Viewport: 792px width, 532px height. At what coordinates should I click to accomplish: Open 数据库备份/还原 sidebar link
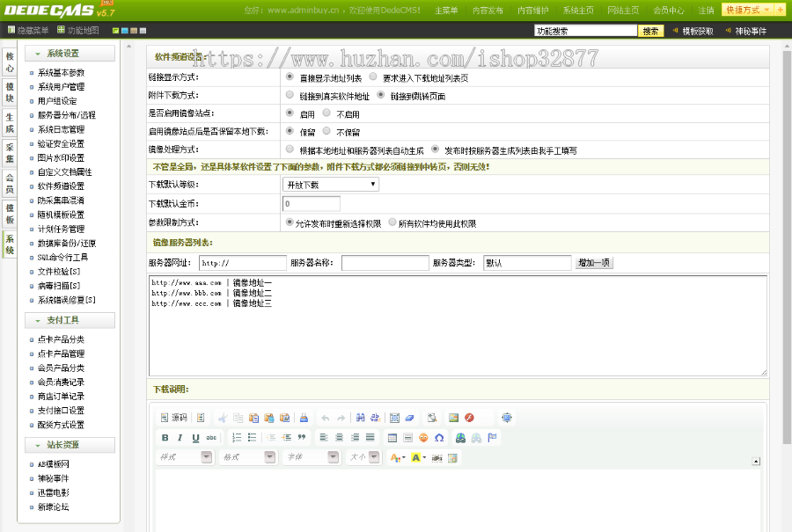[67, 244]
